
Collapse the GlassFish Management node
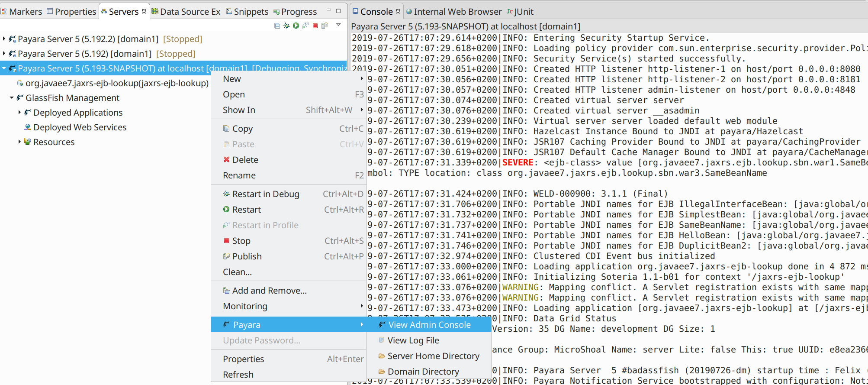(x=12, y=98)
